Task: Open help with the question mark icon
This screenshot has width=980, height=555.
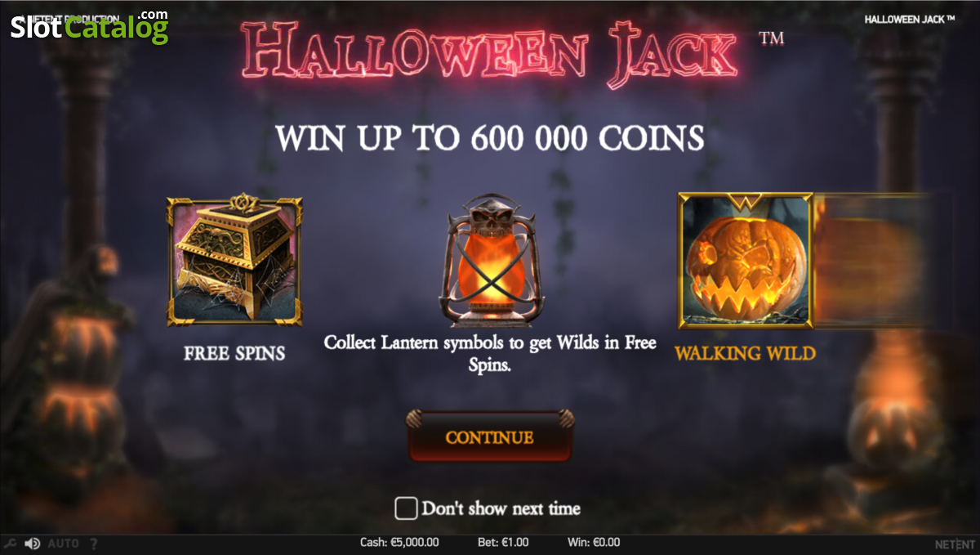Action: pyautogui.click(x=93, y=543)
